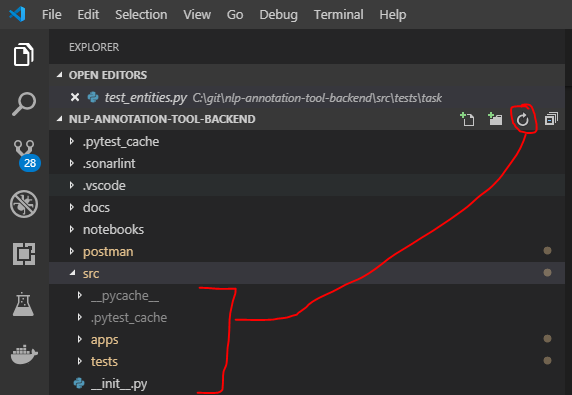Open the Selection menu
The height and width of the screenshot is (395, 572).
point(141,15)
